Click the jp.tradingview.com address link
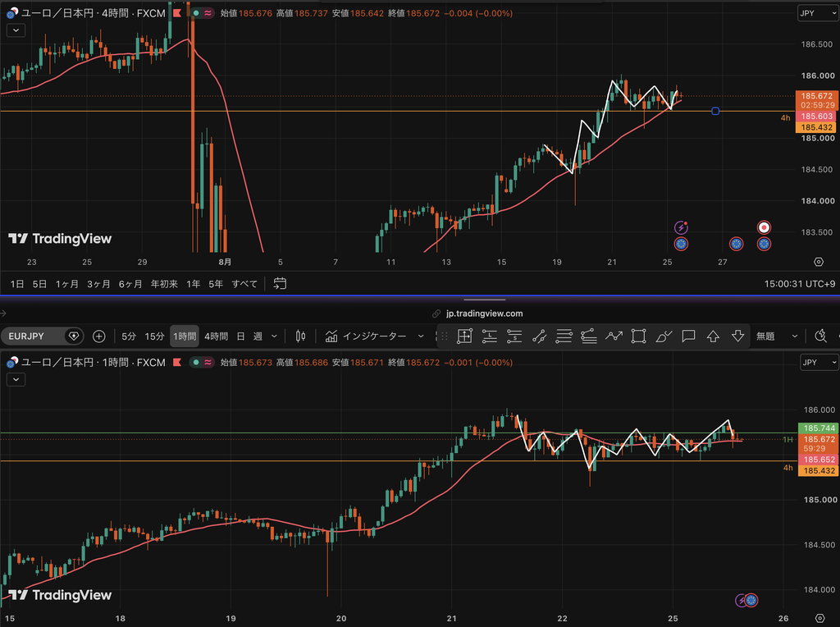This screenshot has height=627, width=840. click(484, 313)
